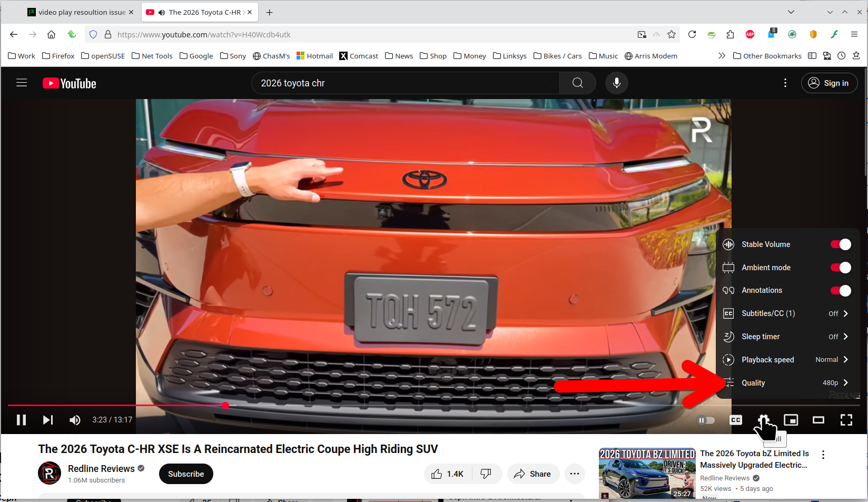
Task: Open the Quality submenu
Action: click(x=788, y=383)
